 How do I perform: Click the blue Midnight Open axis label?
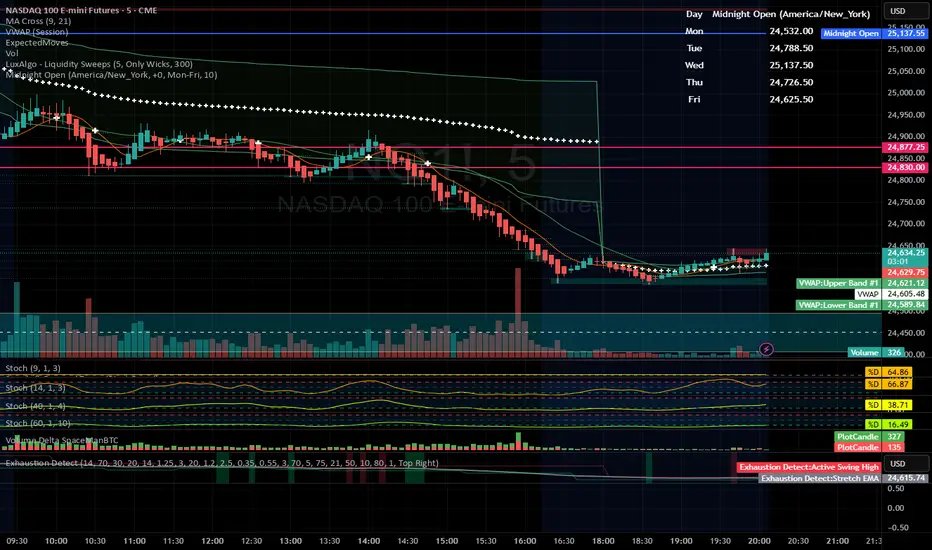(851, 33)
